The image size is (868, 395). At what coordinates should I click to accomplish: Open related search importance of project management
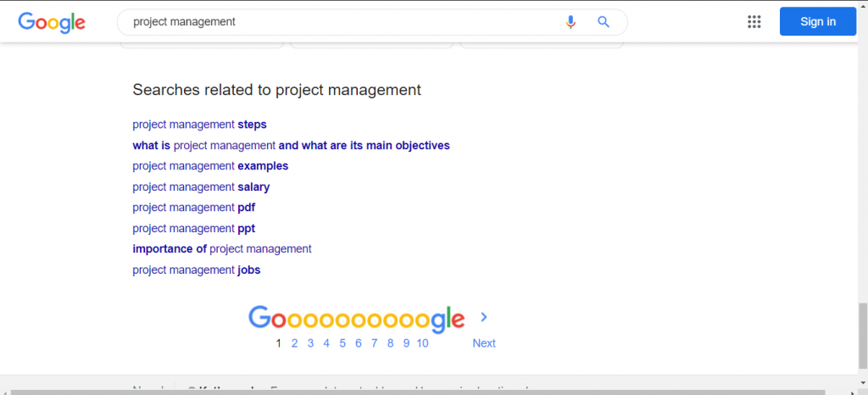[x=222, y=249]
